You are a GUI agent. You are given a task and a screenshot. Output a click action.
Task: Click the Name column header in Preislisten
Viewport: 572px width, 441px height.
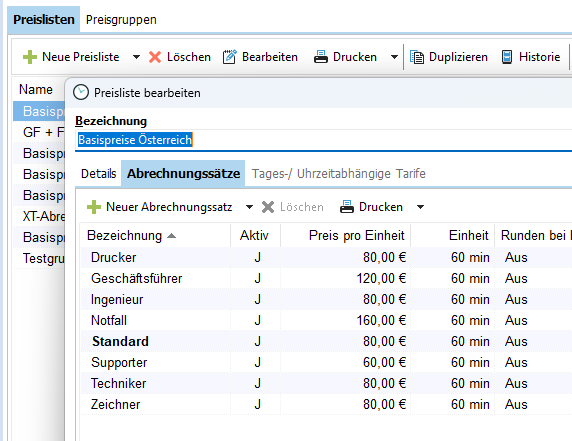[36, 89]
